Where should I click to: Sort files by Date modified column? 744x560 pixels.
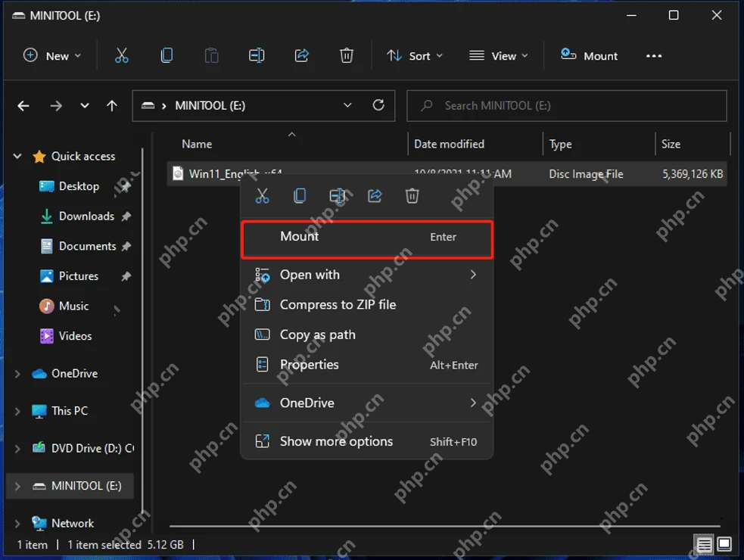[449, 144]
